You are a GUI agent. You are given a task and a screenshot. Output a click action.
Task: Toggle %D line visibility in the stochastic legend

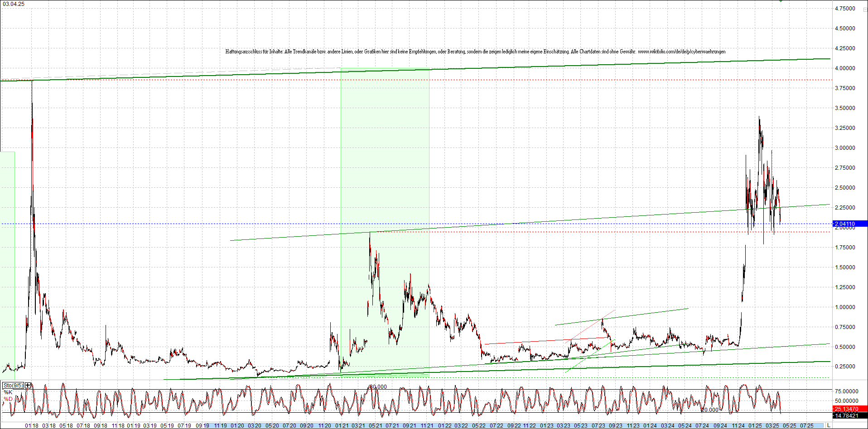coord(9,398)
